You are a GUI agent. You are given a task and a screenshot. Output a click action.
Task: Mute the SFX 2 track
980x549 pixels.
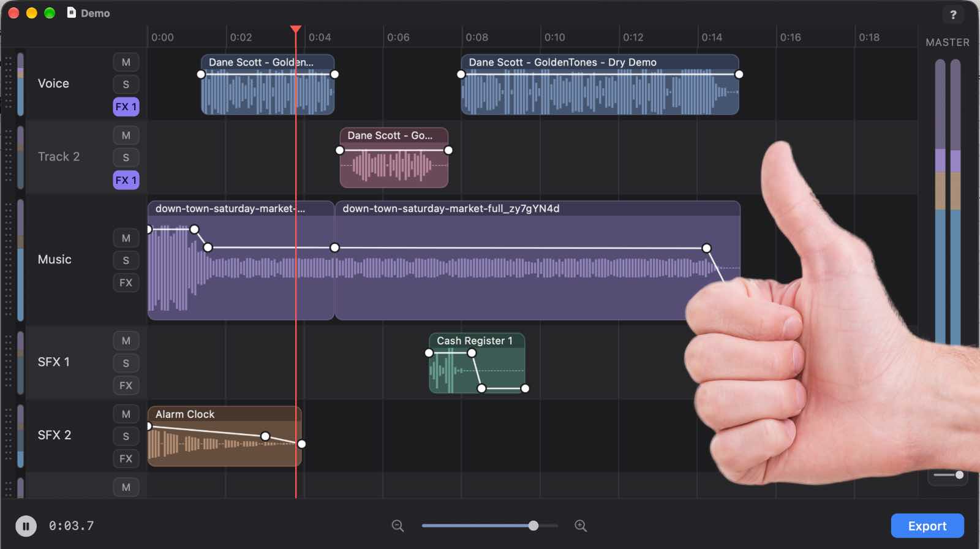pyautogui.click(x=126, y=414)
